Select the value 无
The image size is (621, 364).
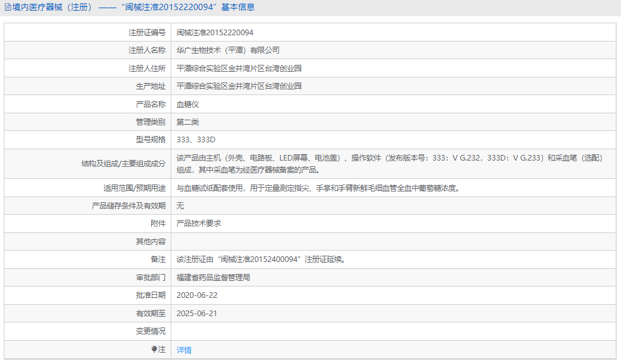click(x=180, y=205)
